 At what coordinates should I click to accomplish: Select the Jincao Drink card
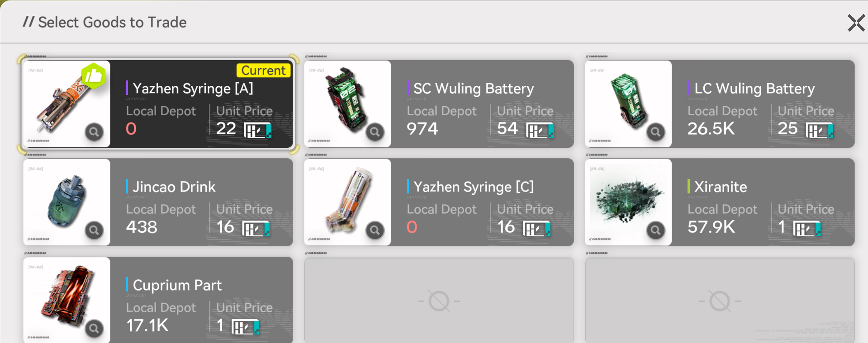point(158,202)
